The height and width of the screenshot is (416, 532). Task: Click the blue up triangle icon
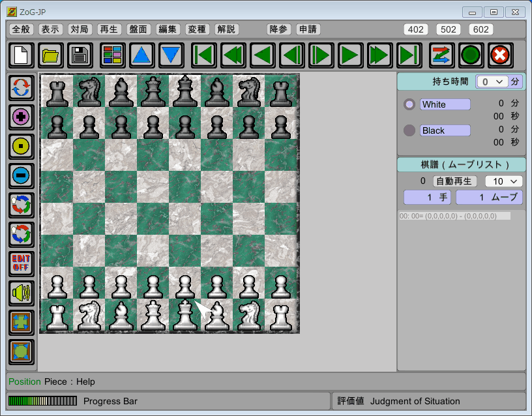tap(142, 55)
